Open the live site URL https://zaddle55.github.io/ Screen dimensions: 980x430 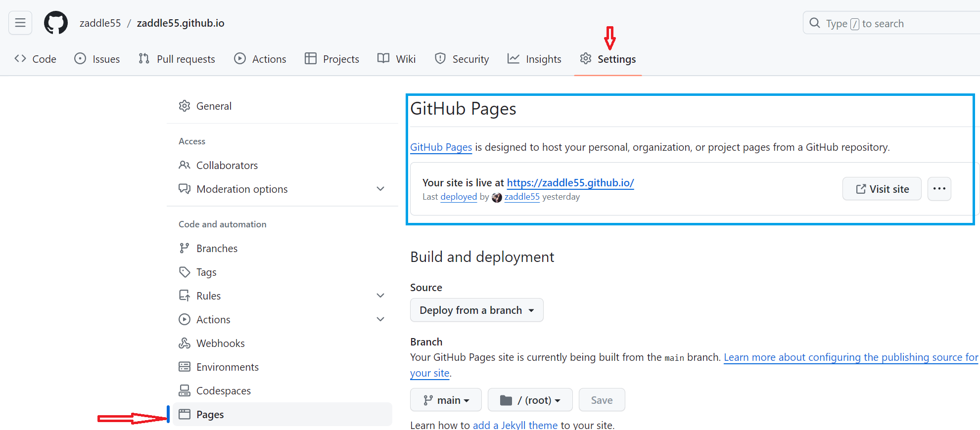(x=570, y=183)
